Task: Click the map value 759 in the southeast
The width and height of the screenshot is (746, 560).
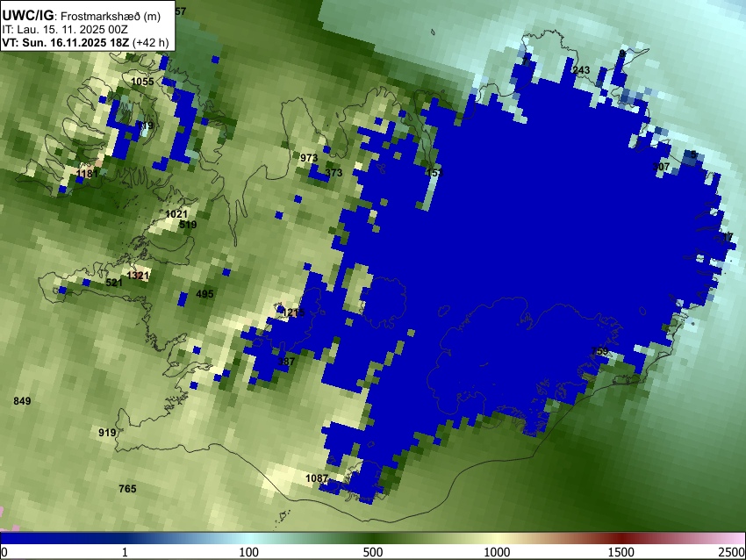Action: (599, 352)
